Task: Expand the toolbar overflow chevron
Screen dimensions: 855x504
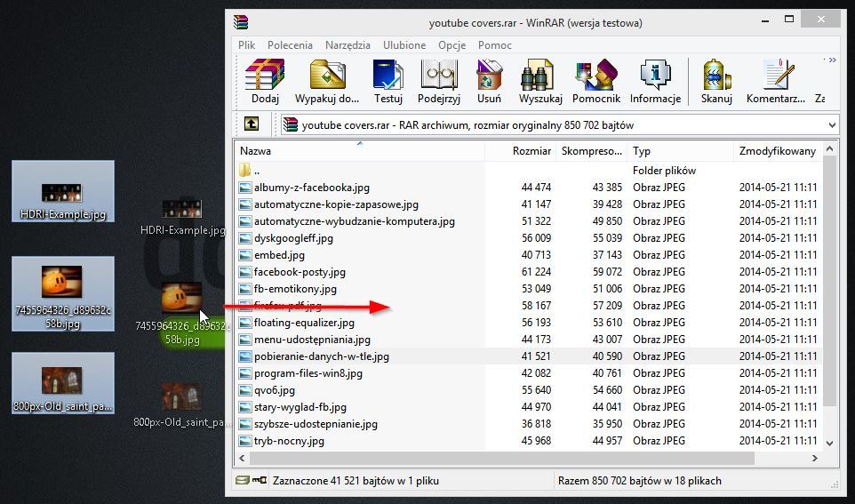Action: 832,60
